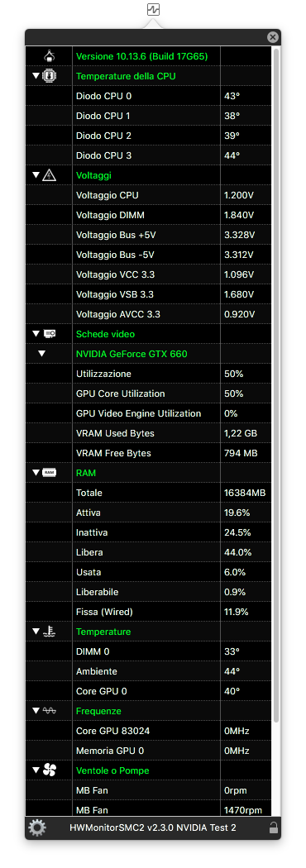Image resolution: width=306 pixels, height=868 pixels.
Task: Select the Temperature della CPU header
Action: (x=149, y=76)
